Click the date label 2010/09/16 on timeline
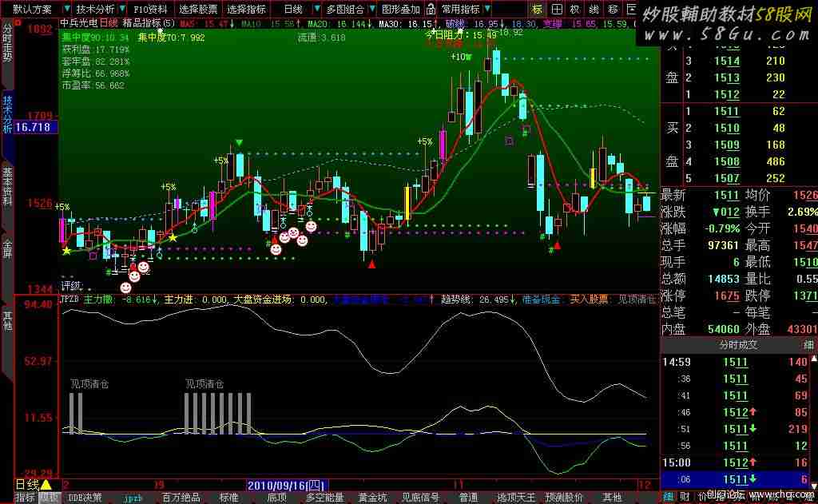The width and height of the screenshot is (818, 504). pos(287,486)
